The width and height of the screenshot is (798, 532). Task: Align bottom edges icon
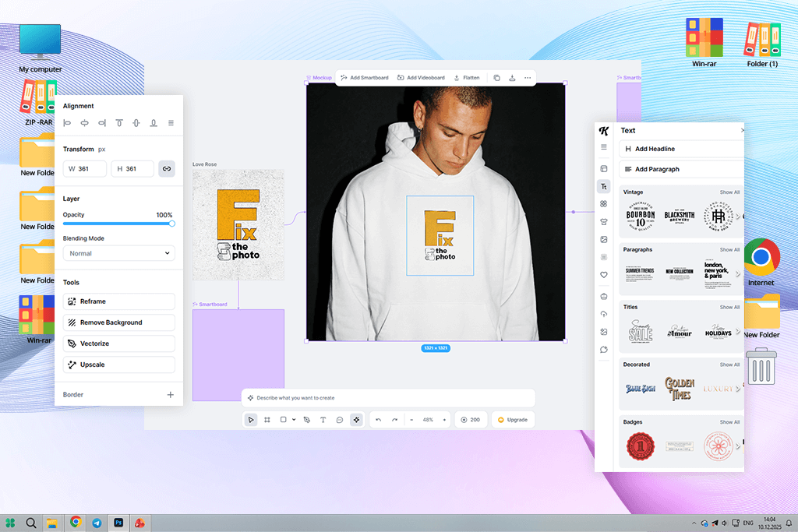154,122
